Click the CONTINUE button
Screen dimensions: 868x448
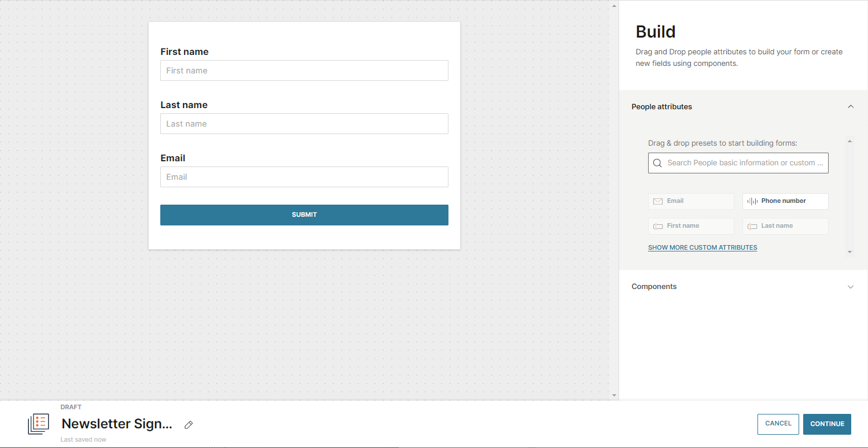click(x=827, y=424)
